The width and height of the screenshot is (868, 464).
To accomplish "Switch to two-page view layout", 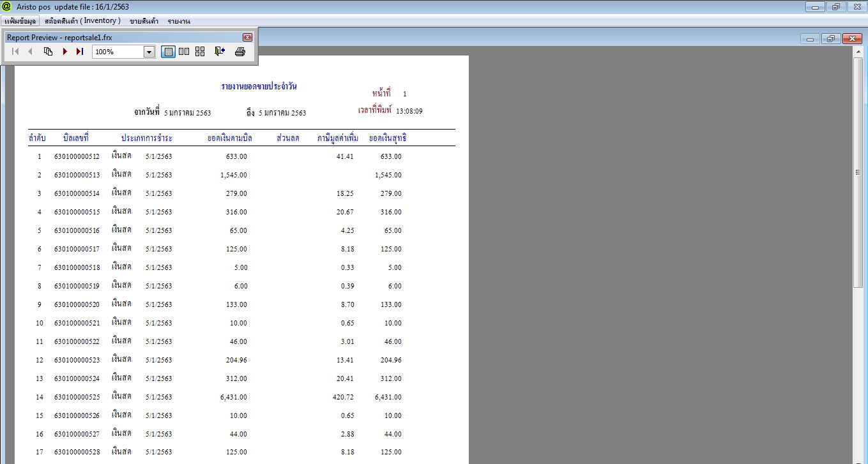I will 184,52.
